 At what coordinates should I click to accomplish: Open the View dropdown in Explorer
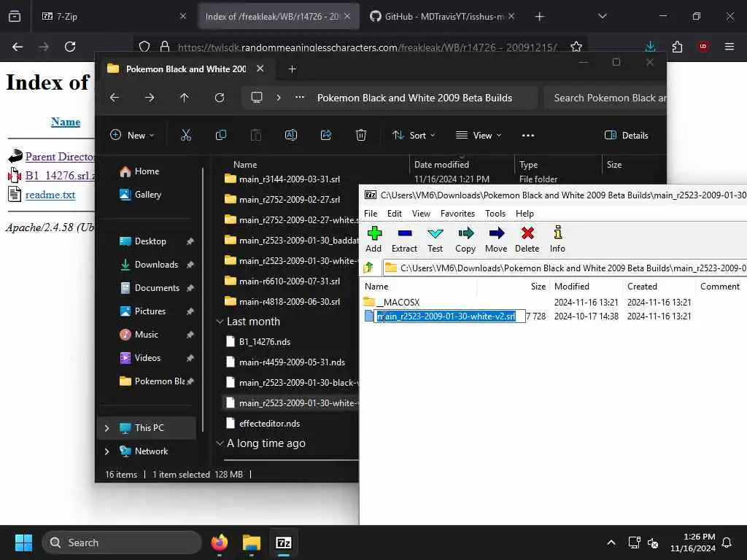click(479, 135)
